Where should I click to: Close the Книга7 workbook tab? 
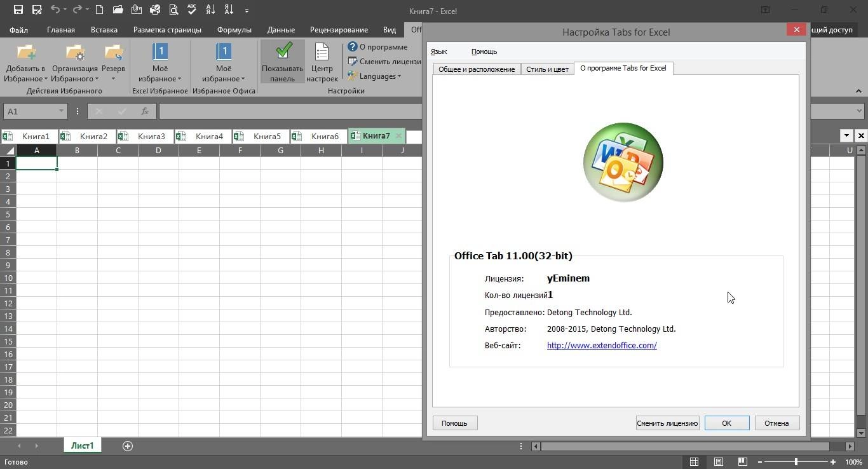click(398, 136)
